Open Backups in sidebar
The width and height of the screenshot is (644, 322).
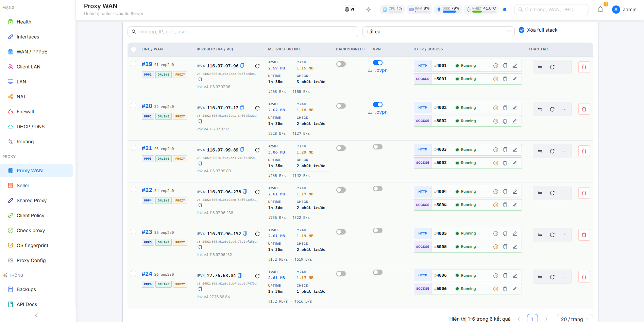pos(37,289)
